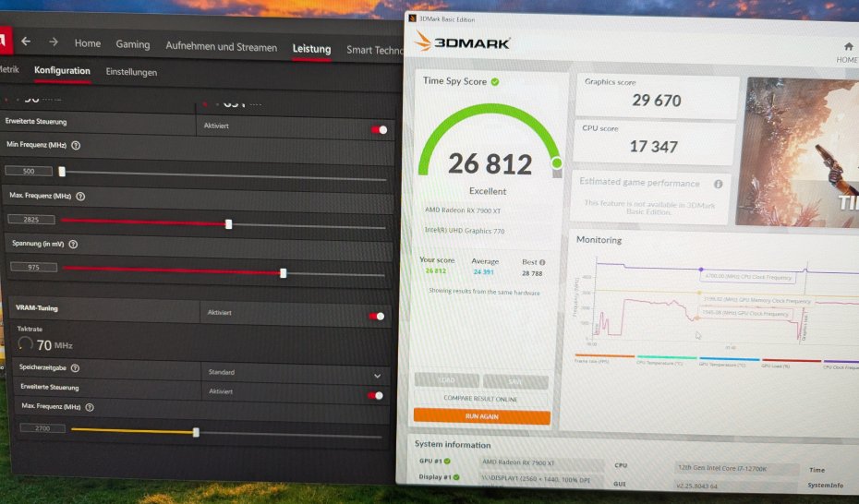Open Estimated game performance info icon
The image size is (859, 504).
(x=719, y=184)
